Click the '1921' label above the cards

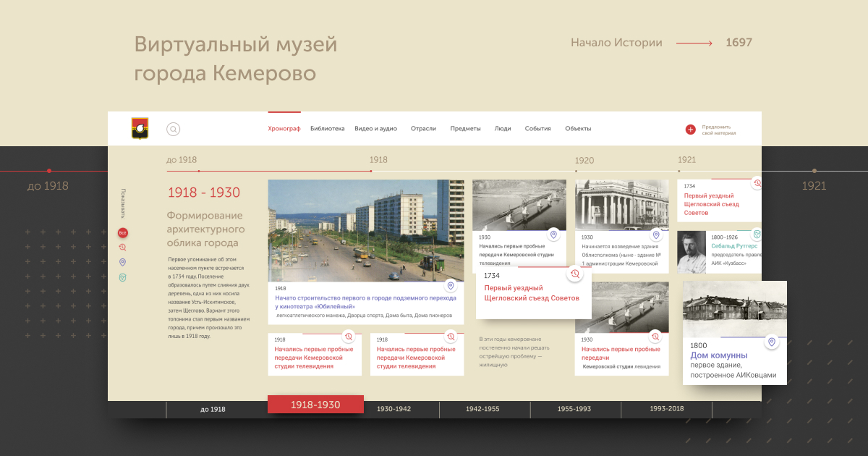(x=686, y=160)
